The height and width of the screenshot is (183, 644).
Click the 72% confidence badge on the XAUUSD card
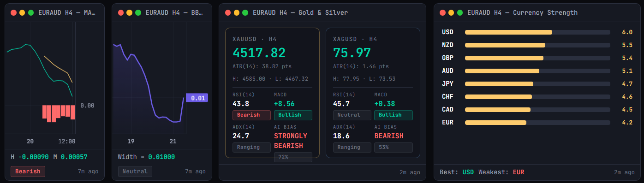tap(293, 157)
